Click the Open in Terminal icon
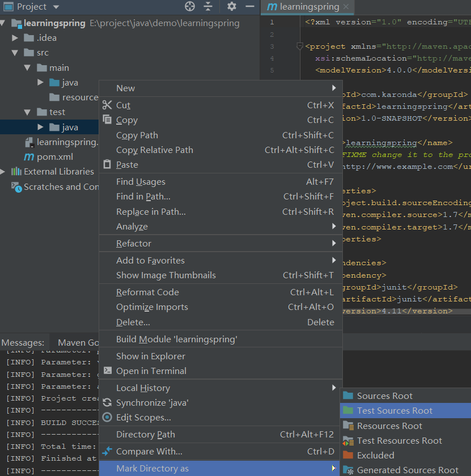Viewport: 471px width, 476px height. 107,371
